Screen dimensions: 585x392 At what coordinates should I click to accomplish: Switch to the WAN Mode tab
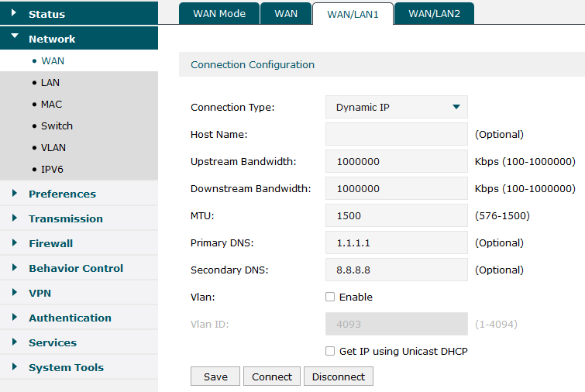pos(219,14)
